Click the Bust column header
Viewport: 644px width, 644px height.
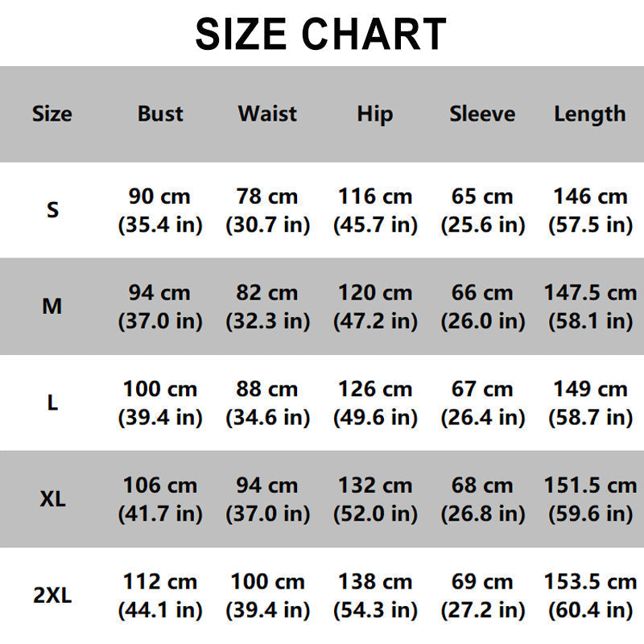tap(160, 114)
